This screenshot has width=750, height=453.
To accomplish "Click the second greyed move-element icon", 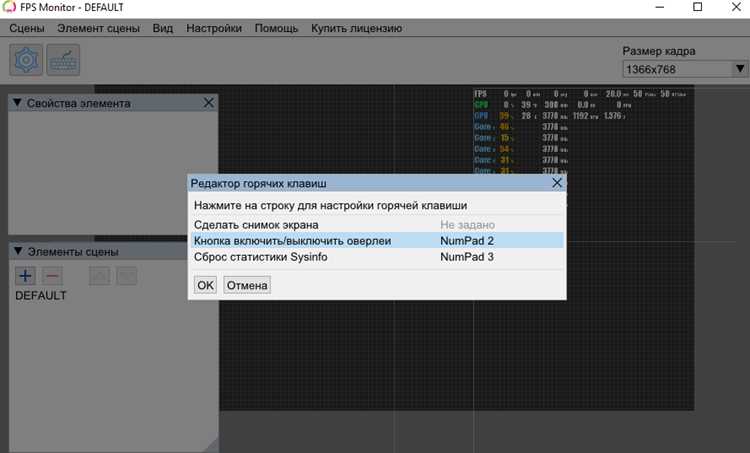I will click(x=127, y=276).
